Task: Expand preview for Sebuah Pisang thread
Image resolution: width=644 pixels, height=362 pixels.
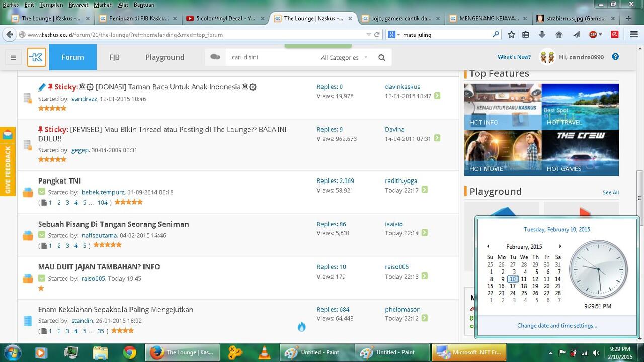Action: click(x=42, y=235)
